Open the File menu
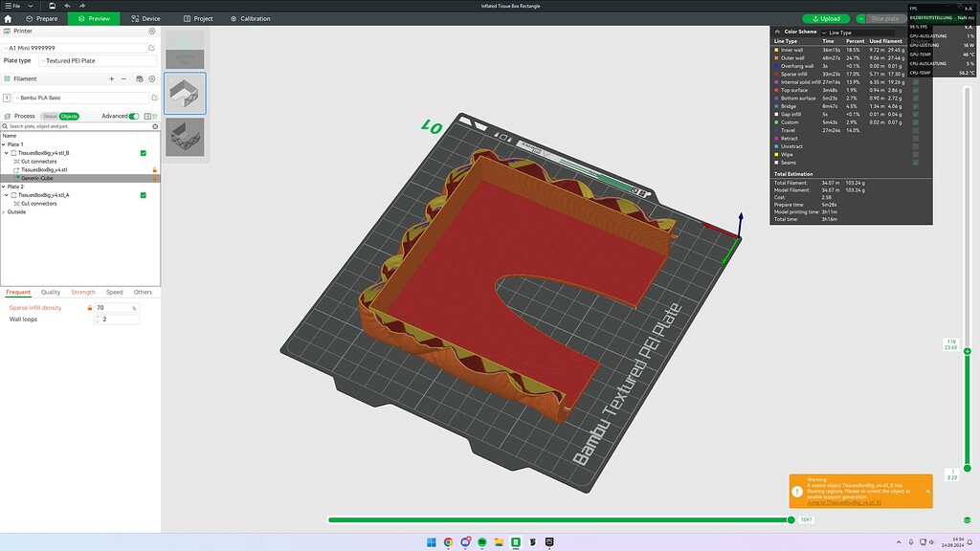Screen dimensions: 980x551 pyautogui.click(x=13, y=6)
